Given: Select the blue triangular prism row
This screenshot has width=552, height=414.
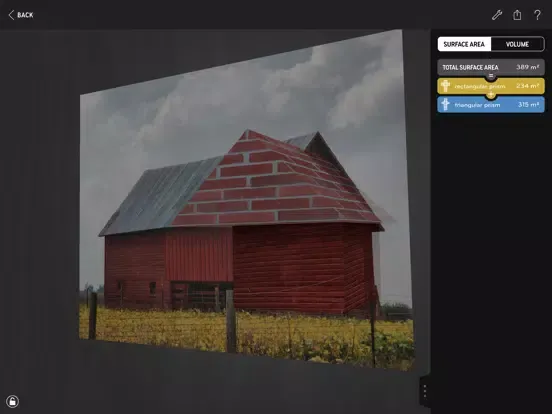Looking at the screenshot, I should point(491,105).
